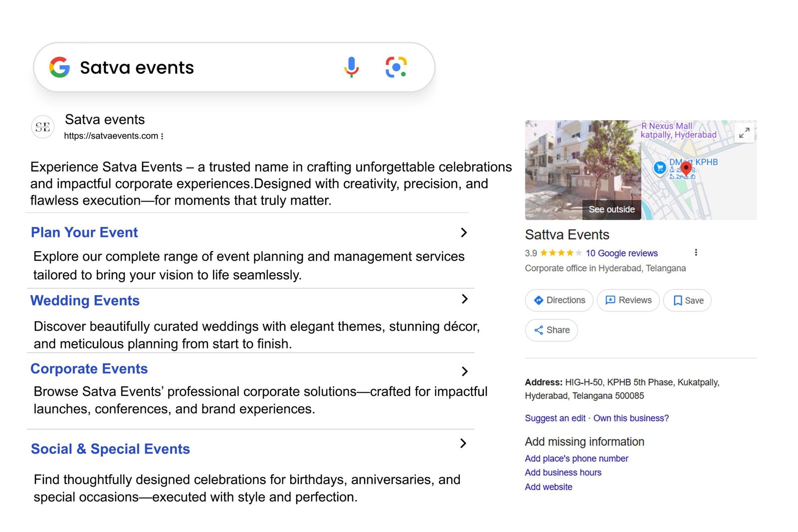Viewport: 798px width, 532px height.
Task: Share the Sattva Events listing
Action: (551, 331)
